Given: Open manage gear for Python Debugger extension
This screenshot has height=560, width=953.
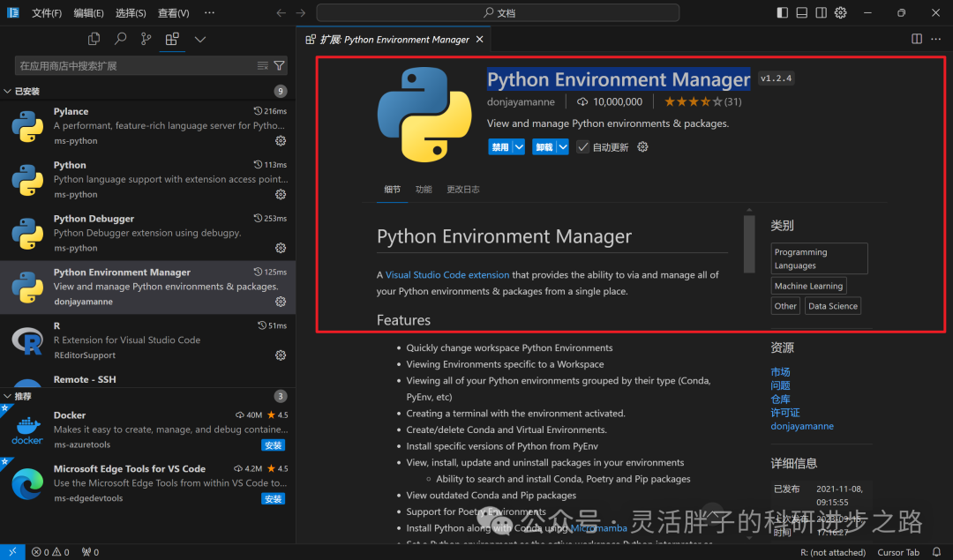Looking at the screenshot, I should pyautogui.click(x=281, y=248).
